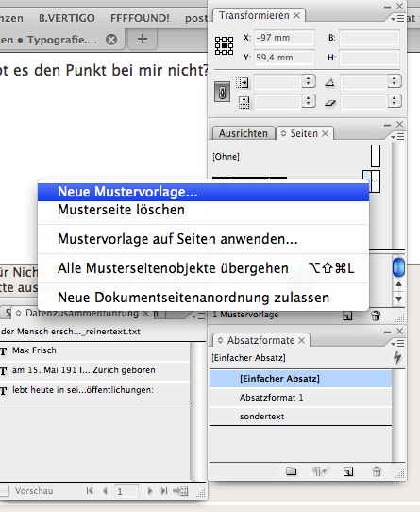Click the reference point locator grid icon

pyautogui.click(x=224, y=45)
